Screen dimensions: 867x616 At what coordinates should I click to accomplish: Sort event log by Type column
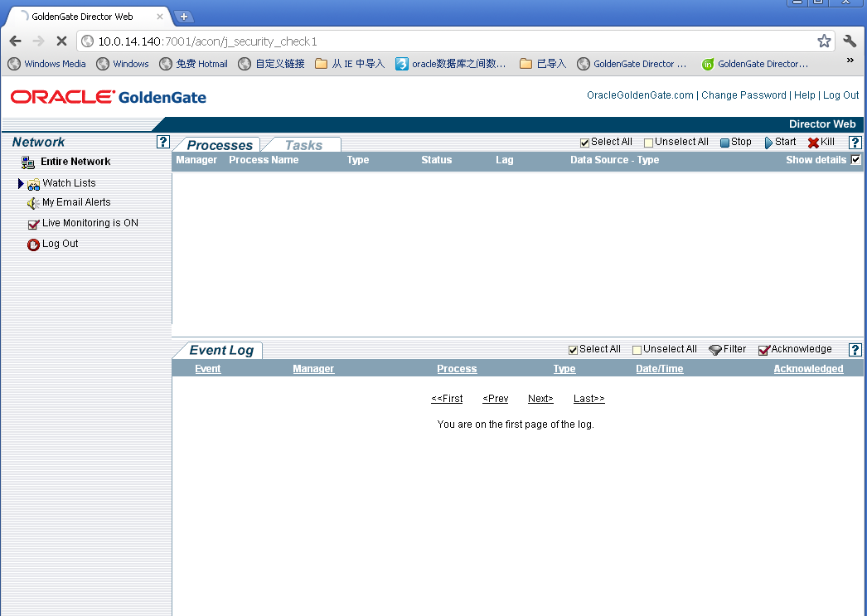[564, 369]
